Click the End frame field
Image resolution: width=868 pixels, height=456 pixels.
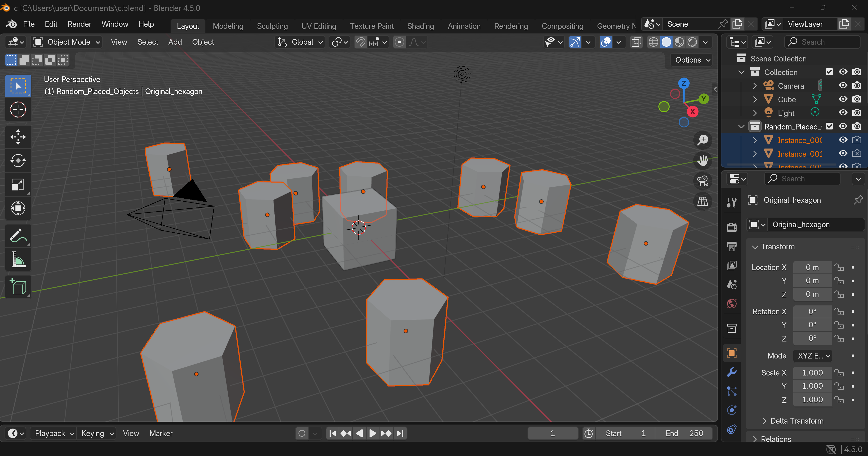click(x=684, y=433)
